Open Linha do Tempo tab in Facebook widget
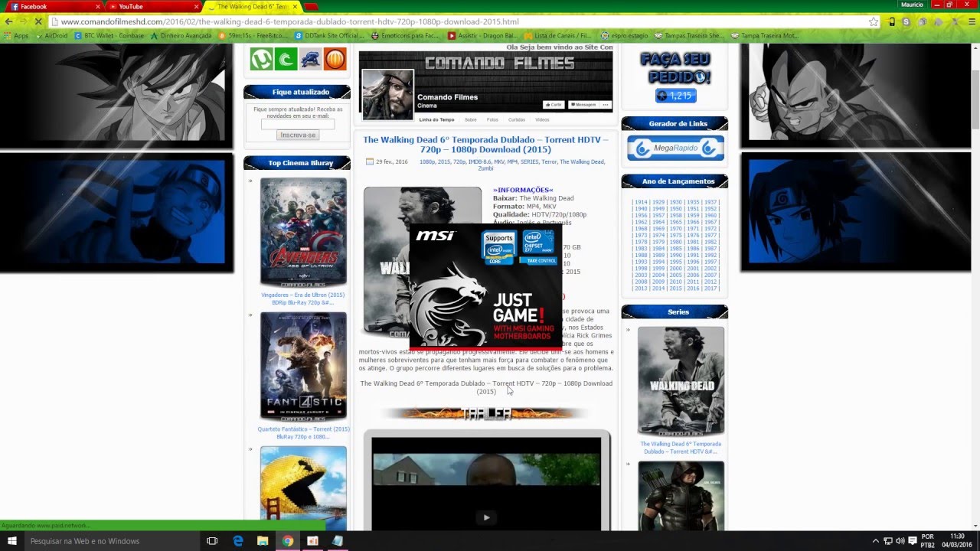 436,119
